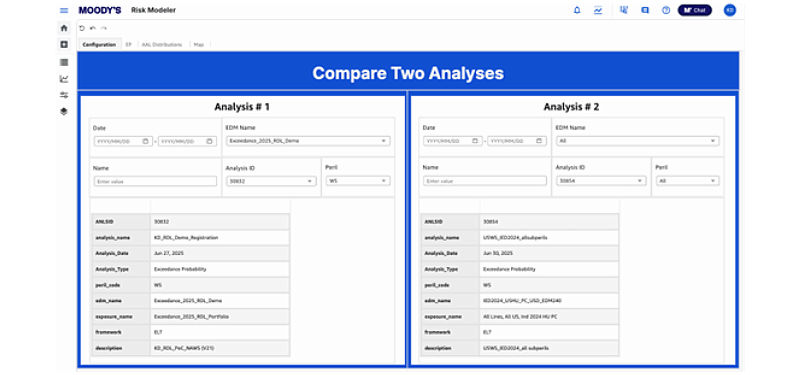The image size is (800, 375).
Task: Open the list view sidebar icon
Action: [x=64, y=62]
